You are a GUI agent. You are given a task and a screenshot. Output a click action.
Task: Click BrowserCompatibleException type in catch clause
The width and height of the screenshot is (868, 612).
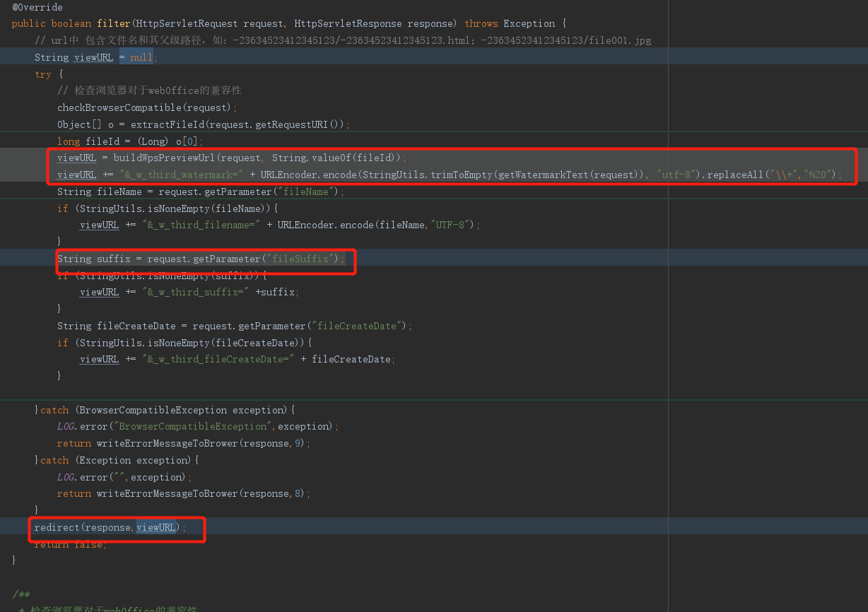(153, 410)
